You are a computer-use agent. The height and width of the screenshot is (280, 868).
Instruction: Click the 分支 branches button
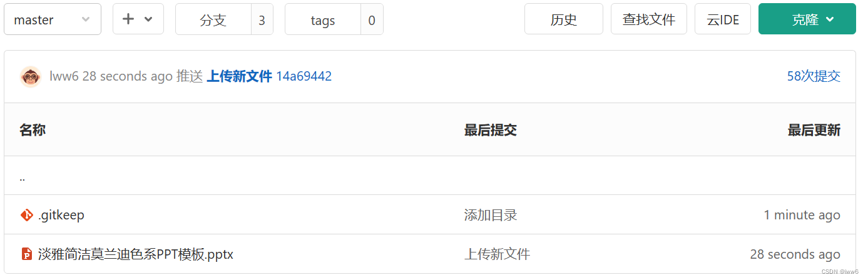pos(213,19)
